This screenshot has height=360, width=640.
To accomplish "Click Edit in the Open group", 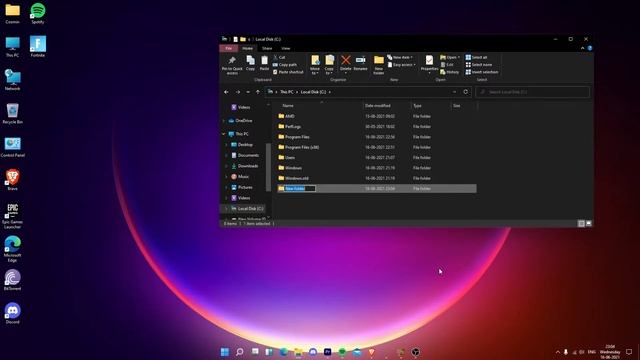I will pyautogui.click(x=447, y=65).
